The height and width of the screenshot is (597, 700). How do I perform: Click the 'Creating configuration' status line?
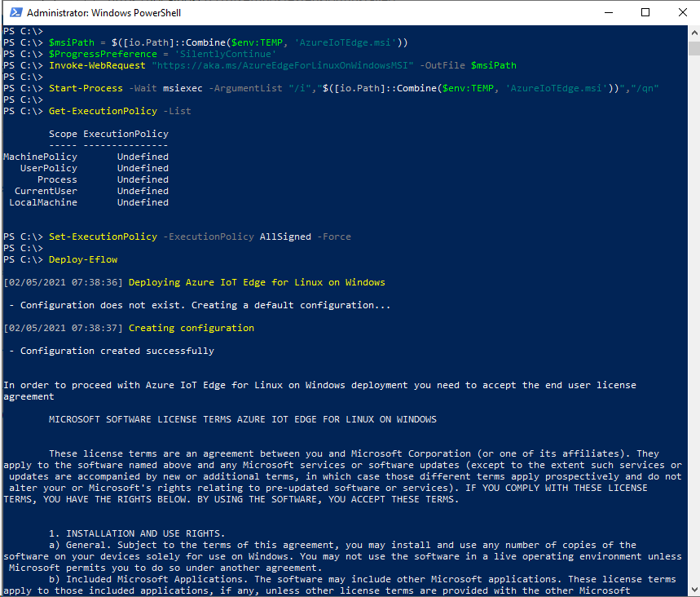pyautogui.click(x=192, y=328)
